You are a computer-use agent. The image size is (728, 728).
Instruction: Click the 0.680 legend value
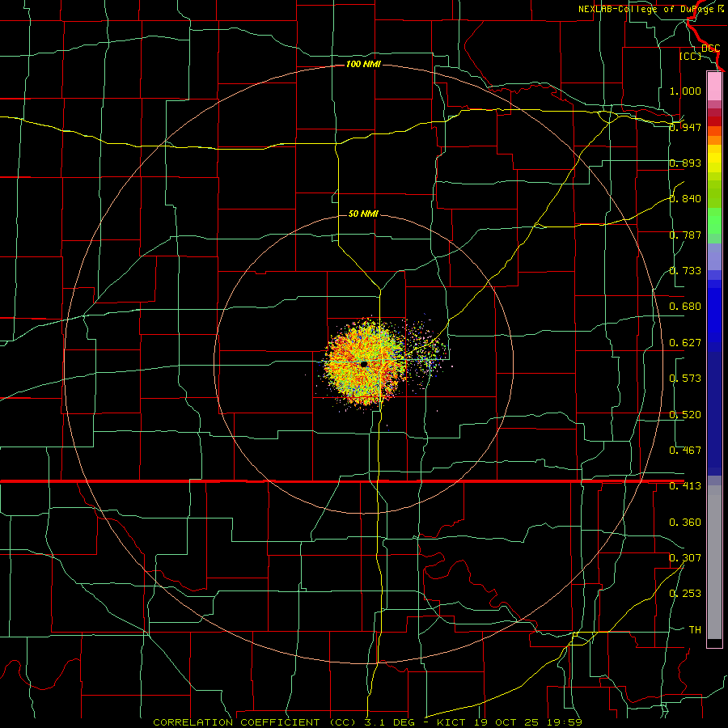coord(685,307)
